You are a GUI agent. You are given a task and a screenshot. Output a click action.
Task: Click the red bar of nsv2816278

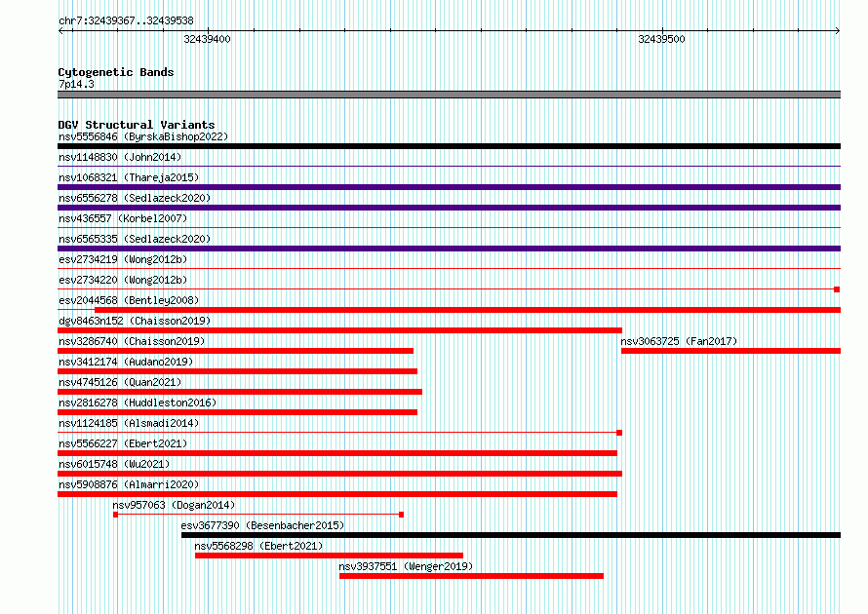[x=238, y=412]
